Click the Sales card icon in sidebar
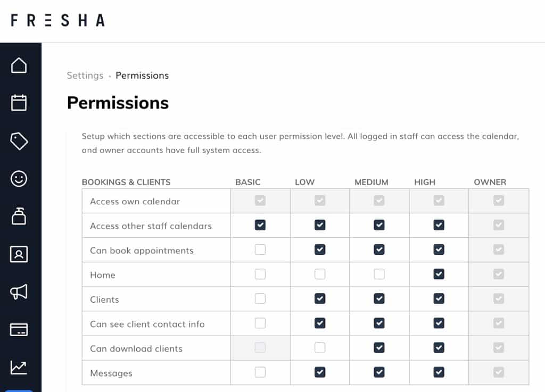The image size is (545, 392). pyautogui.click(x=19, y=330)
